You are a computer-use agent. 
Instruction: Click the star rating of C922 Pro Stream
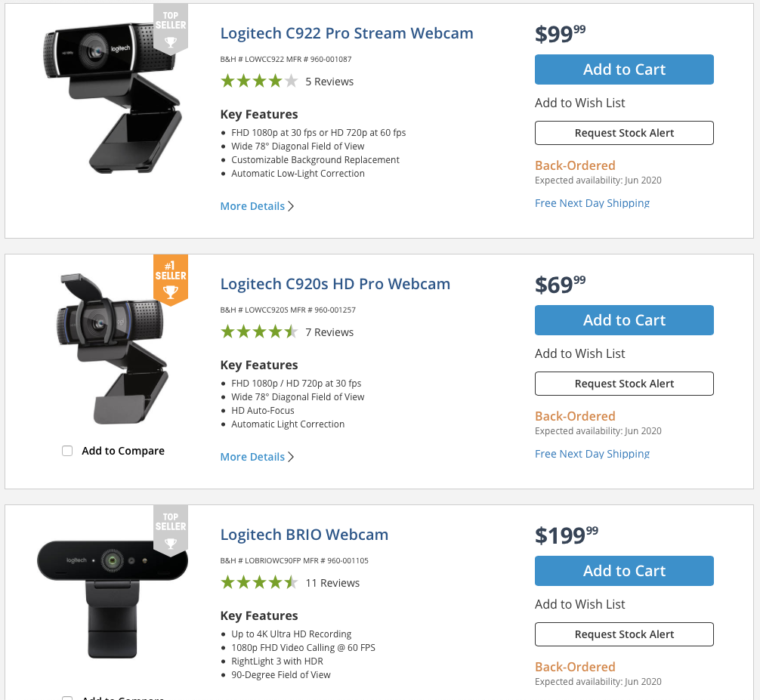coord(259,81)
